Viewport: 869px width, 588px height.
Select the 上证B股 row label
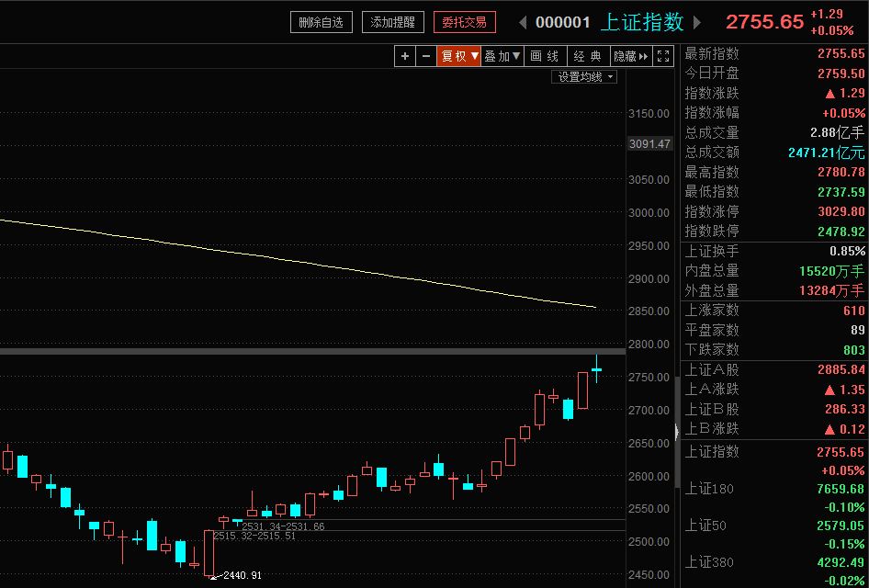click(x=712, y=410)
